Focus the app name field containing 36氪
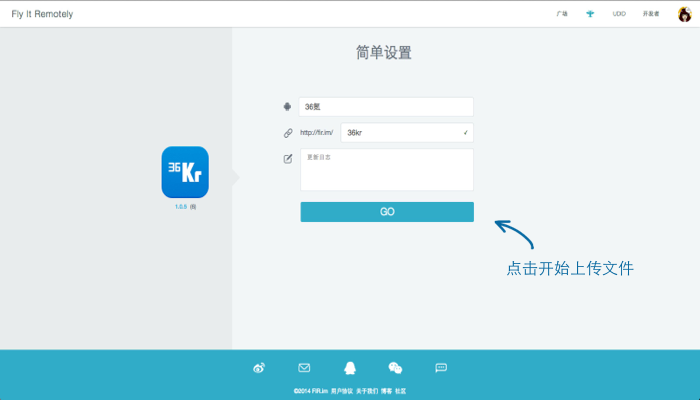The image size is (700, 400). [386, 107]
